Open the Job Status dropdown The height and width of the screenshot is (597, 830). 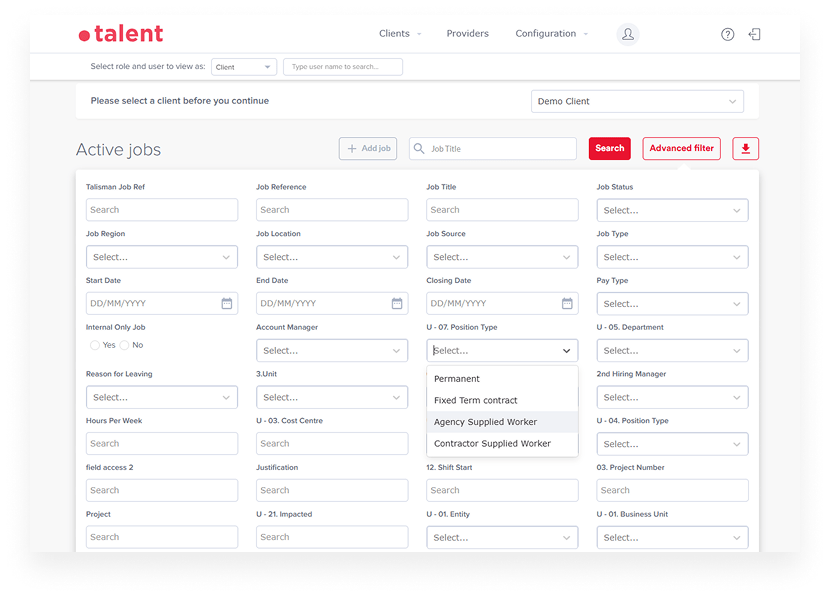[672, 210]
